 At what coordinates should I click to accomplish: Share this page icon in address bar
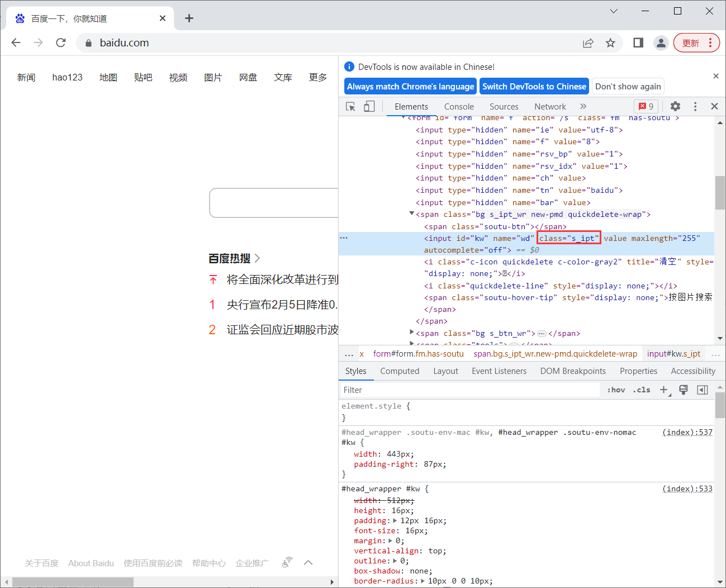point(588,43)
